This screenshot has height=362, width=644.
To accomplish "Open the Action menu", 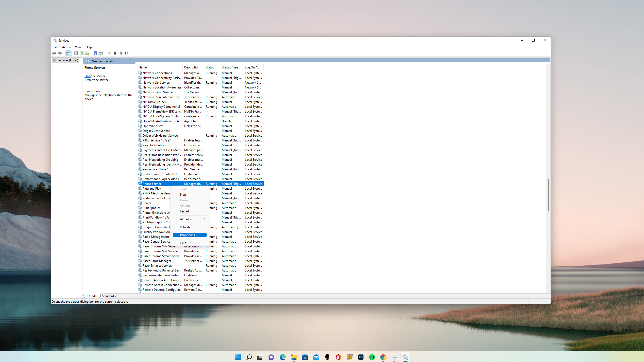I will click(66, 47).
